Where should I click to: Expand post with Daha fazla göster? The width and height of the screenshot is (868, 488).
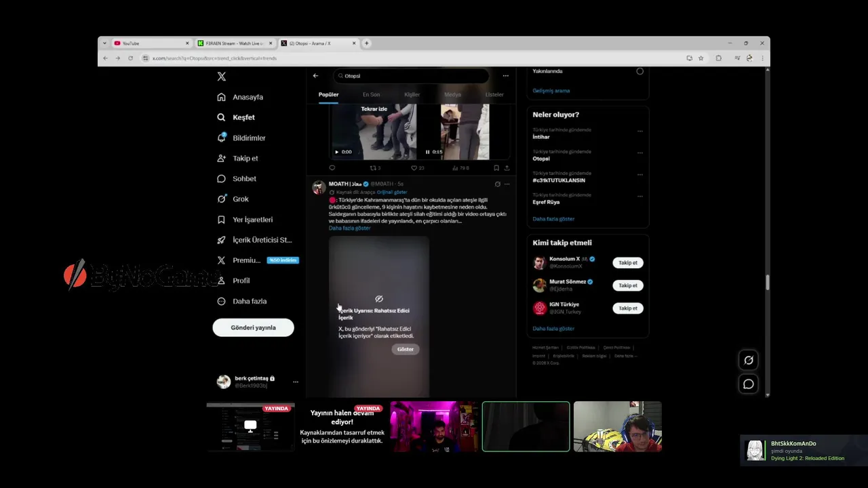[349, 228]
